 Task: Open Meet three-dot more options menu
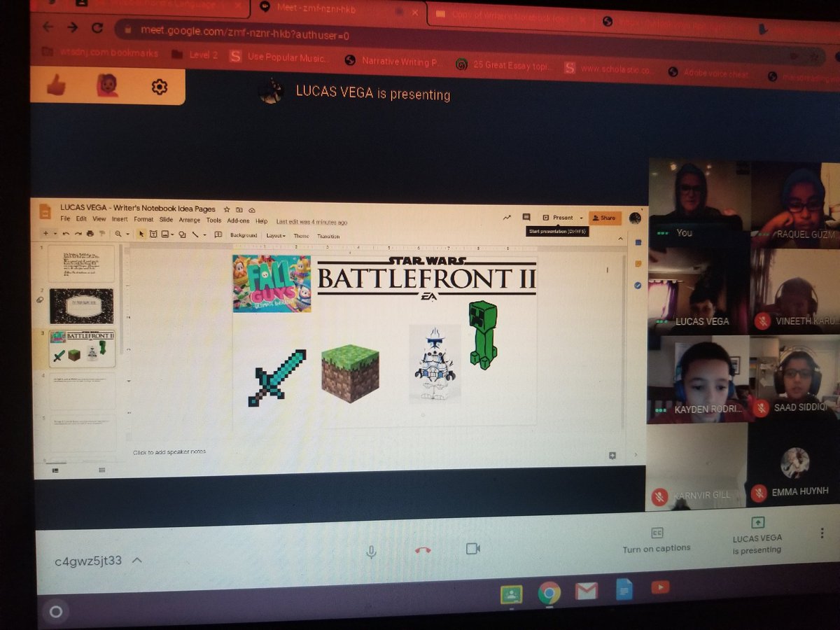822,533
